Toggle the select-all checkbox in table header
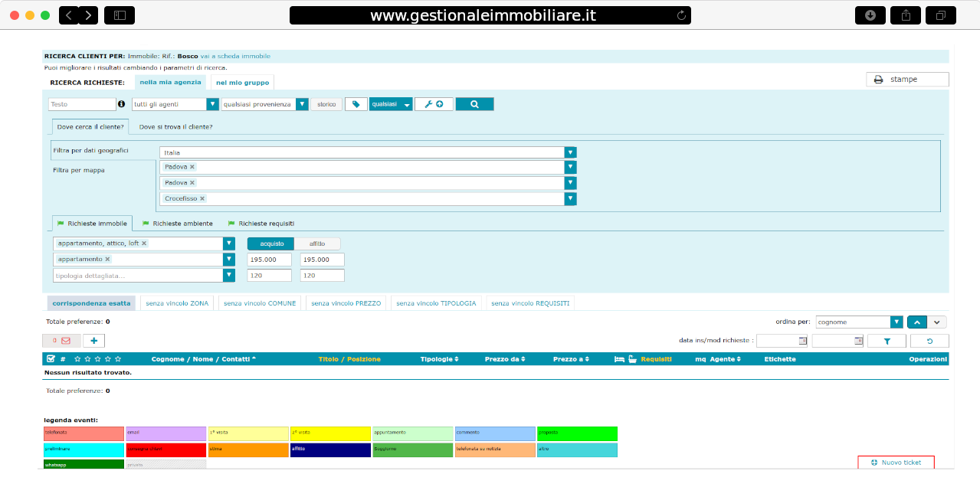This screenshot has width=980, height=497. click(51, 358)
